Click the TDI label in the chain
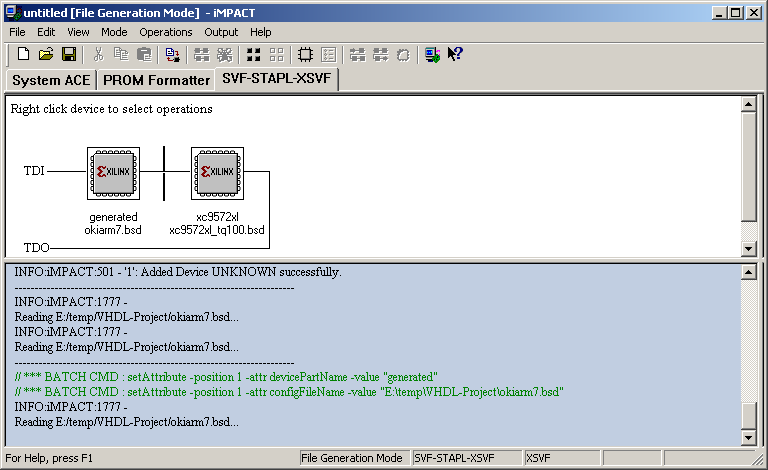Image resolution: width=768 pixels, height=470 pixels. pyautogui.click(x=34, y=171)
